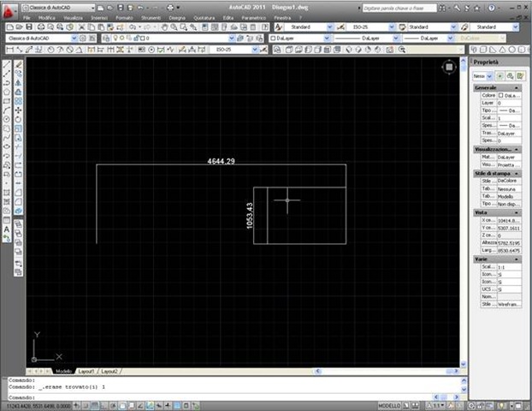This screenshot has width=532, height=411.
Task: Click the Quick Access Save icon in title bar
Action: point(120,8)
